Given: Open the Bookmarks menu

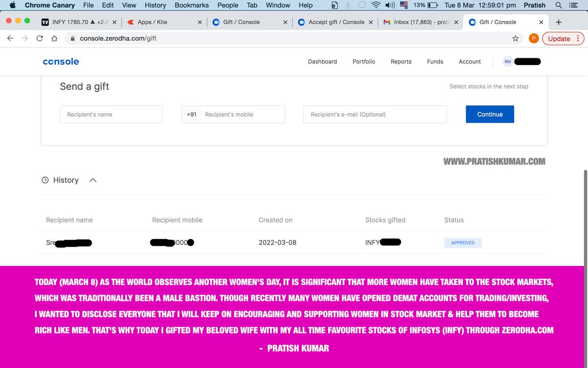Looking at the screenshot, I should pyautogui.click(x=192, y=5).
